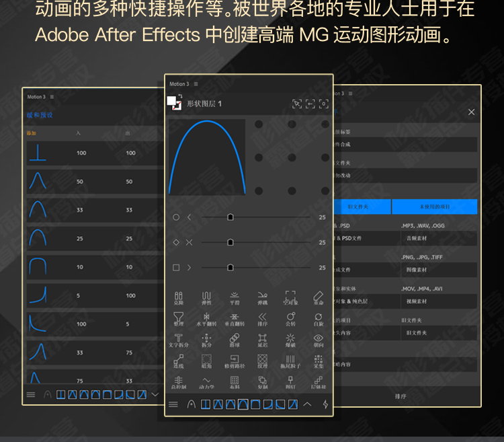Click the left arrow beside first slider
The width and height of the screenshot is (504, 442).
[189, 217]
